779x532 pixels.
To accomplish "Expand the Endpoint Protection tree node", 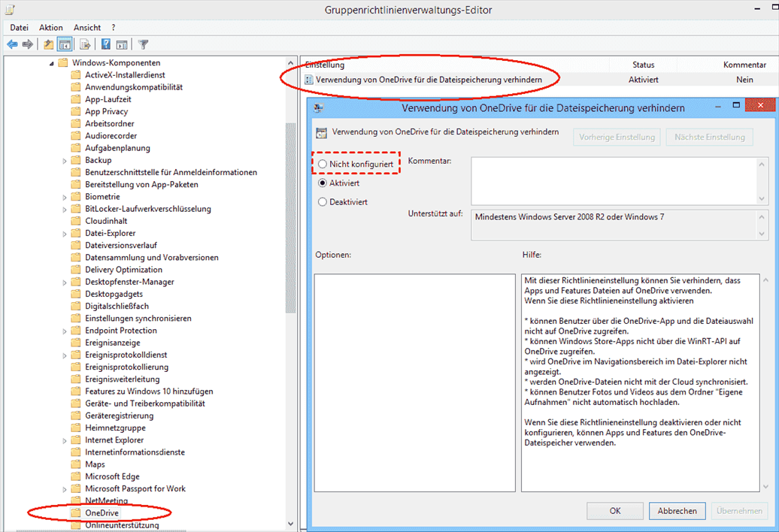I will [64, 331].
